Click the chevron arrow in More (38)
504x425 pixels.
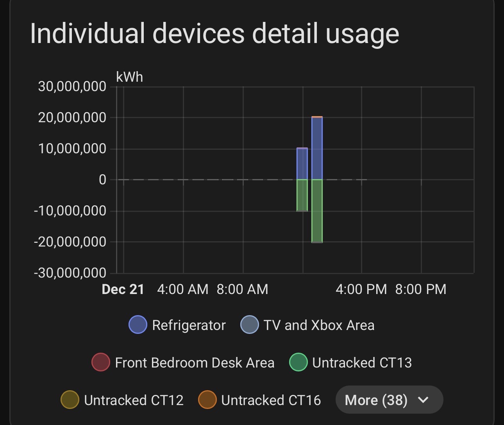tap(423, 400)
